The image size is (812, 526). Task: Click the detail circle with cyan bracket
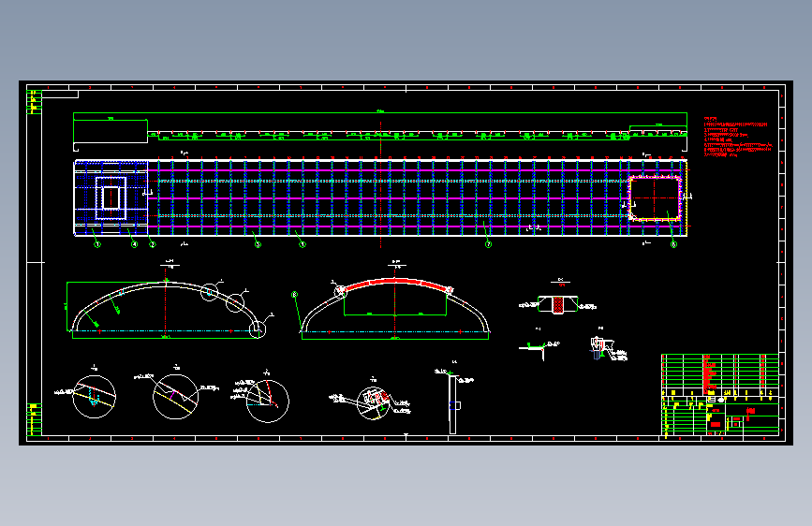tap(95, 397)
